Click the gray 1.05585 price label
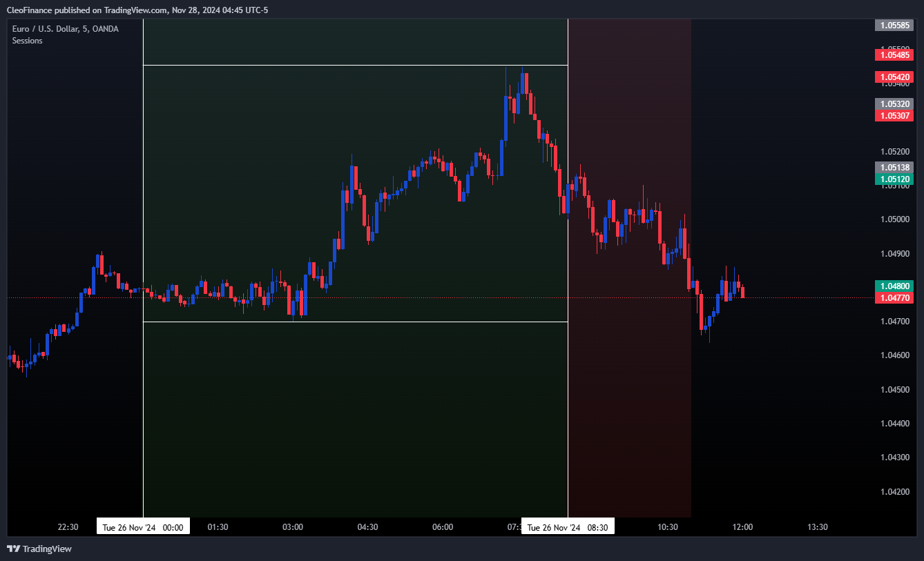Screen dimensions: 924x561 894,26
